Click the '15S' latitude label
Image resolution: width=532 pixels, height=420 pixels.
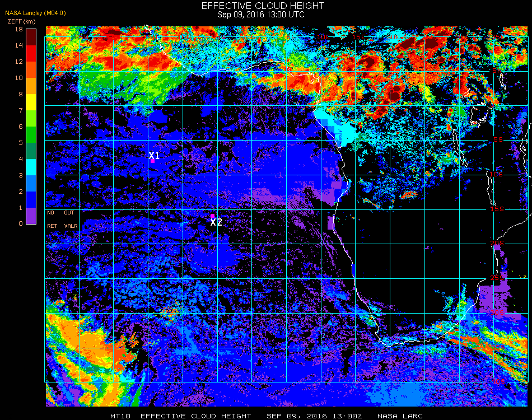[497, 209]
